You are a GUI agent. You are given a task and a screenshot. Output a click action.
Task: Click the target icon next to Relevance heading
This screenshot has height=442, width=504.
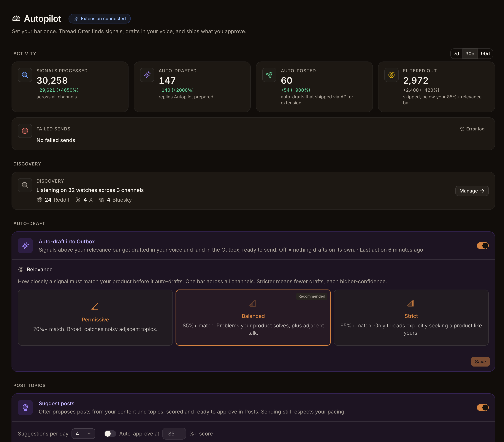click(21, 270)
